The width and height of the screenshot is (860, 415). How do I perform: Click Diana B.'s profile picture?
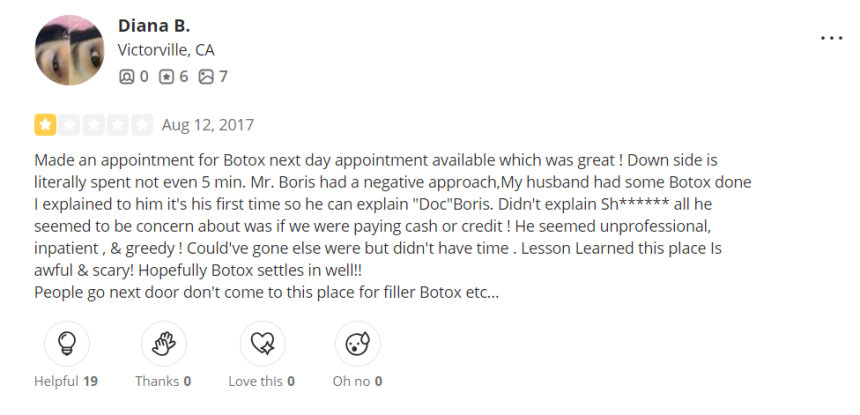tap(70, 50)
